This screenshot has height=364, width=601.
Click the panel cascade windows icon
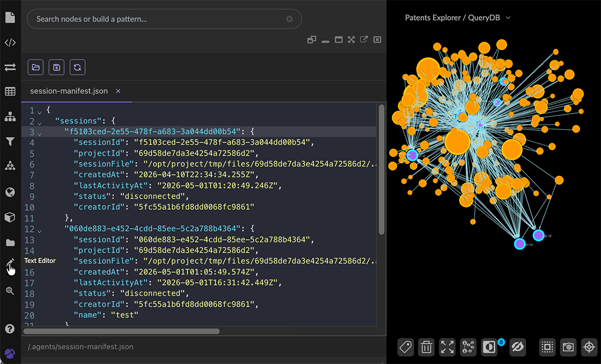[x=312, y=40]
